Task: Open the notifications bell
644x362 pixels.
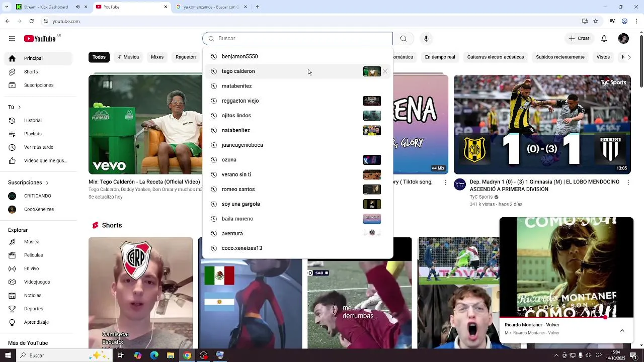Action: coord(604,39)
